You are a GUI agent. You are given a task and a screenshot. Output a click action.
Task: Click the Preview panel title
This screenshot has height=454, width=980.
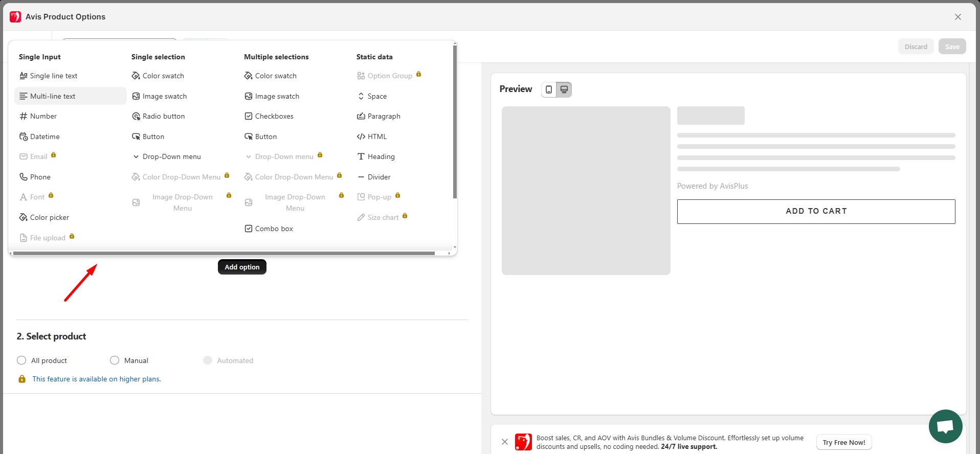[516, 89]
